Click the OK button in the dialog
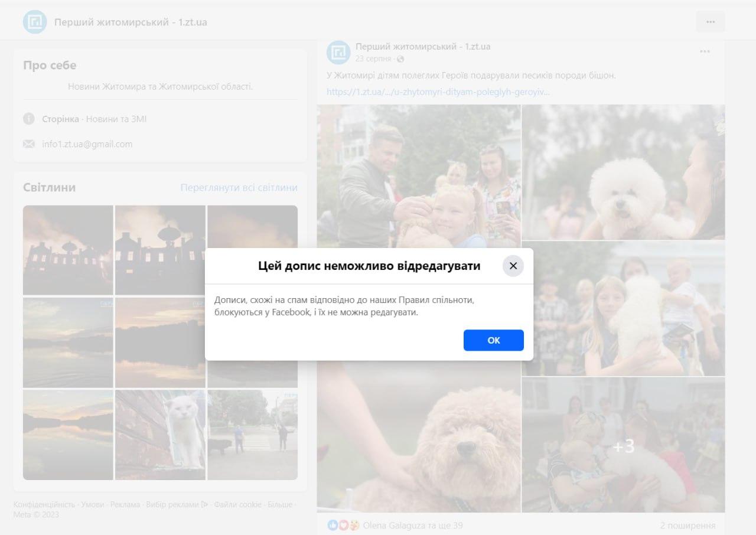This screenshot has width=756, height=535. pos(493,340)
